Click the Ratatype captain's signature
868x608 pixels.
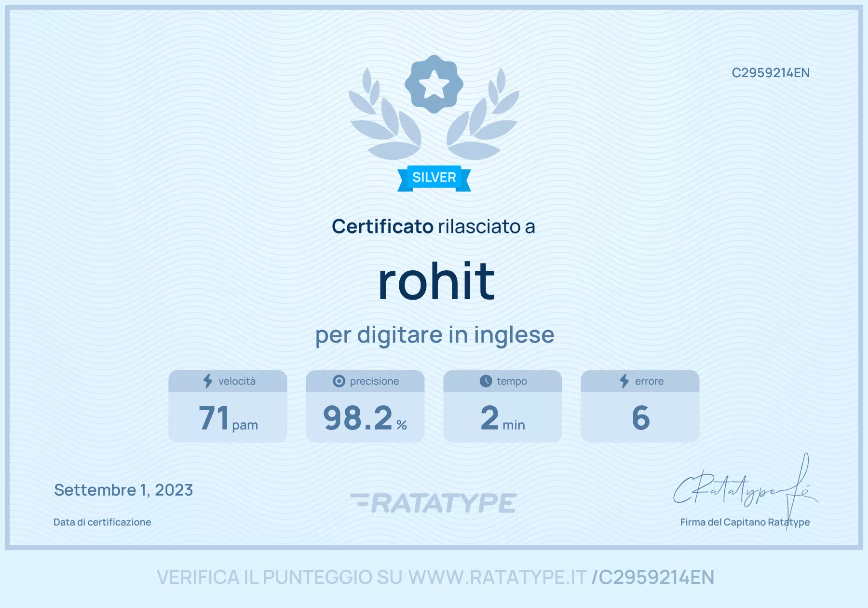[x=746, y=491]
